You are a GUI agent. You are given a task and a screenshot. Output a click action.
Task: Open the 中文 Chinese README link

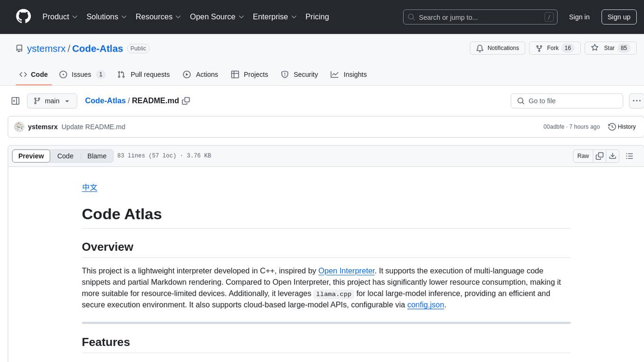coord(89,187)
